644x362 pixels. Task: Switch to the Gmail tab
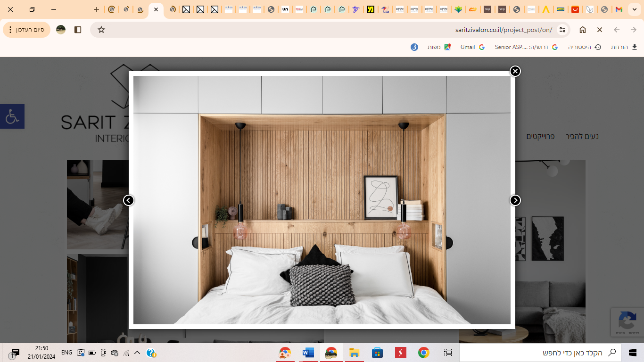click(x=619, y=9)
